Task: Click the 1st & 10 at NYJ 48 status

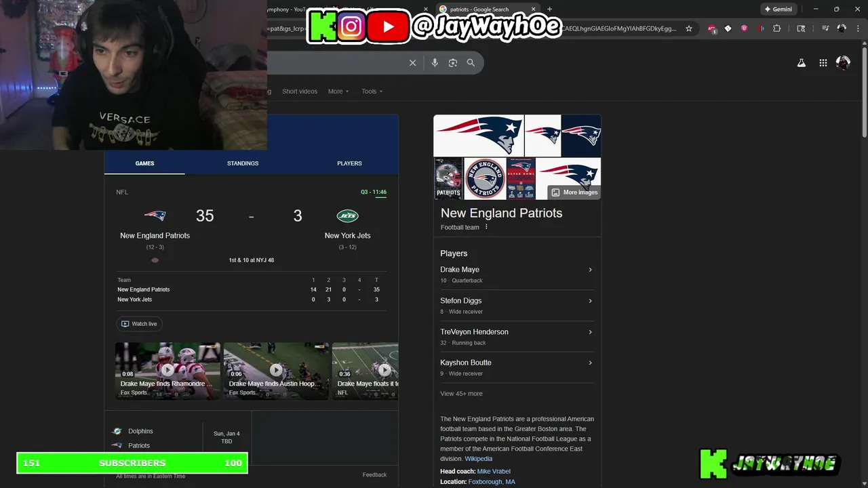Action: (252, 260)
